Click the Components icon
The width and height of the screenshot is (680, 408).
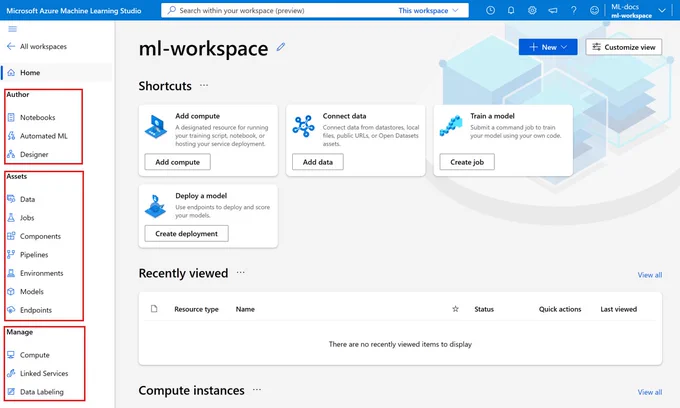(x=11, y=236)
